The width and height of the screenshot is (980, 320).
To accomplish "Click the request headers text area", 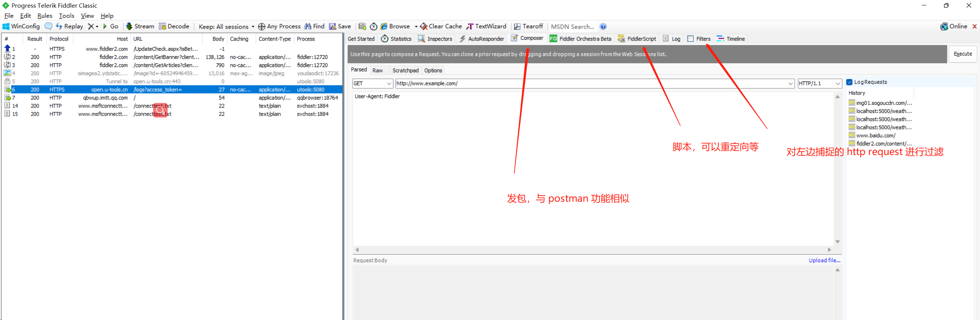I will coord(593,168).
